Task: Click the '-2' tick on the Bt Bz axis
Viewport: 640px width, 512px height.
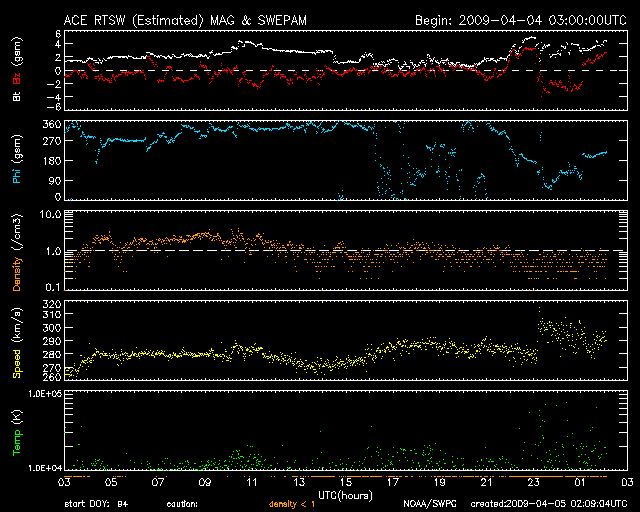Action: pos(55,84)
